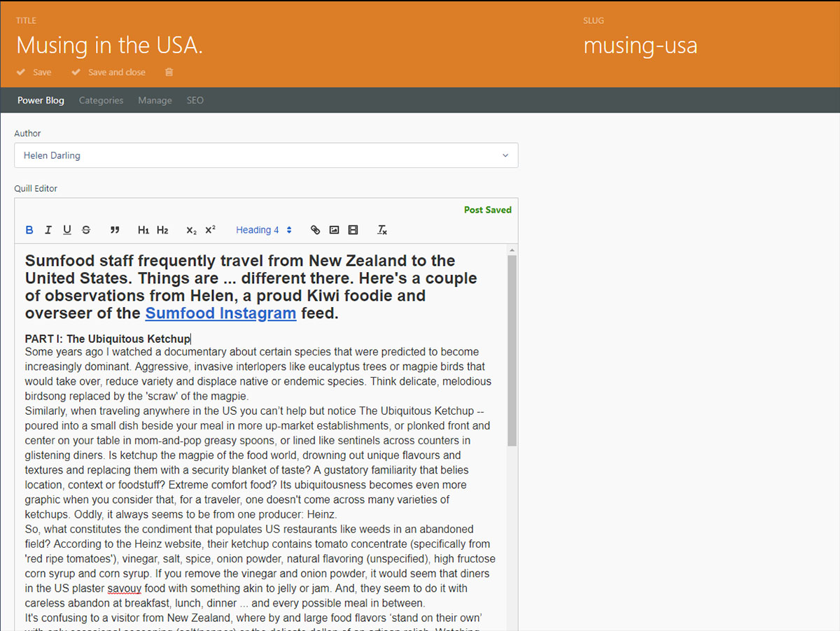Screen dimensions: 840x631
Task: Save the post
Action: pos(34,72)
